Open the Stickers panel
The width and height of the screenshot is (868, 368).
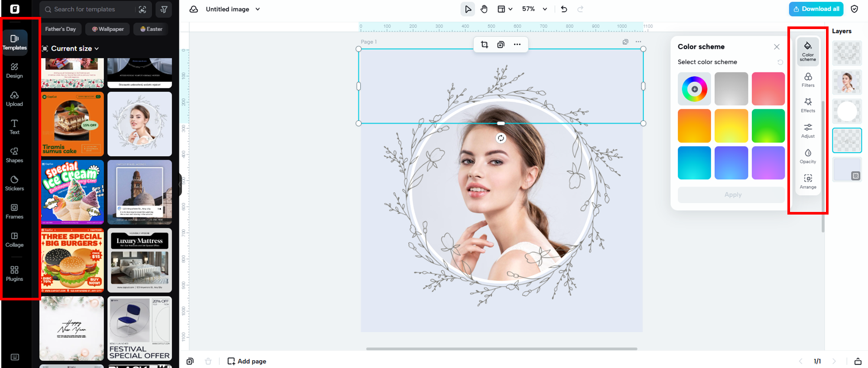click(x=14, y=183)
